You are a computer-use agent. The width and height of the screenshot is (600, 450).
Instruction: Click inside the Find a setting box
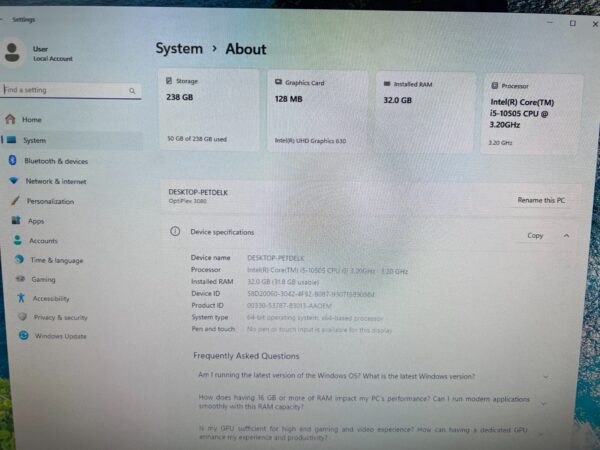[71, 90]
